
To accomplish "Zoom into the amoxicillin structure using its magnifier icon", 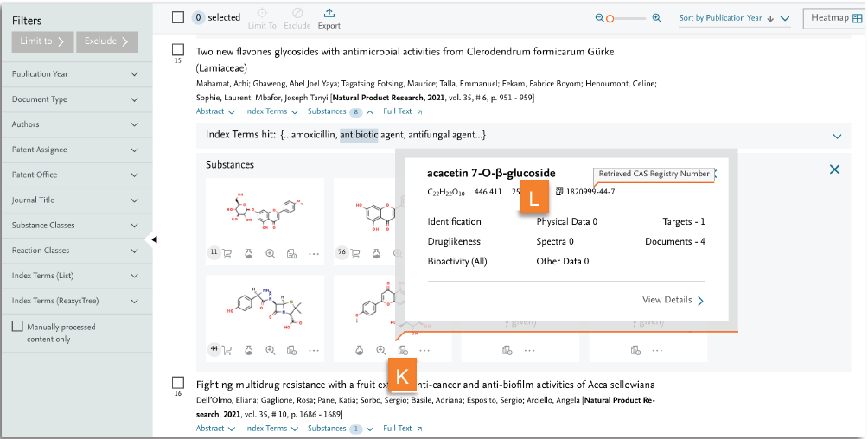I will pyautogui.click(x=271, y=350).
